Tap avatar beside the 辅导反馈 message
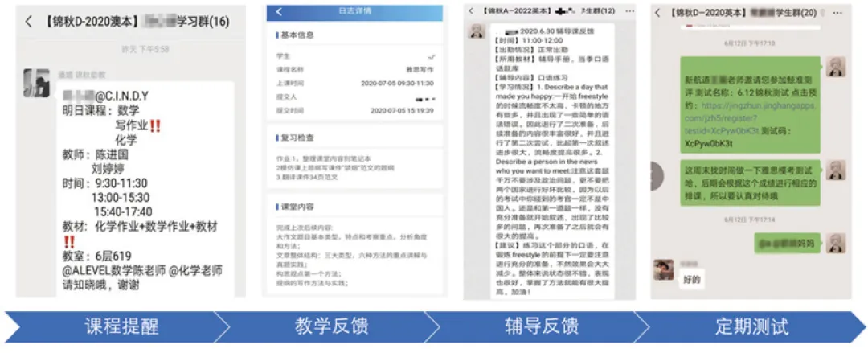 coord(477,31)
